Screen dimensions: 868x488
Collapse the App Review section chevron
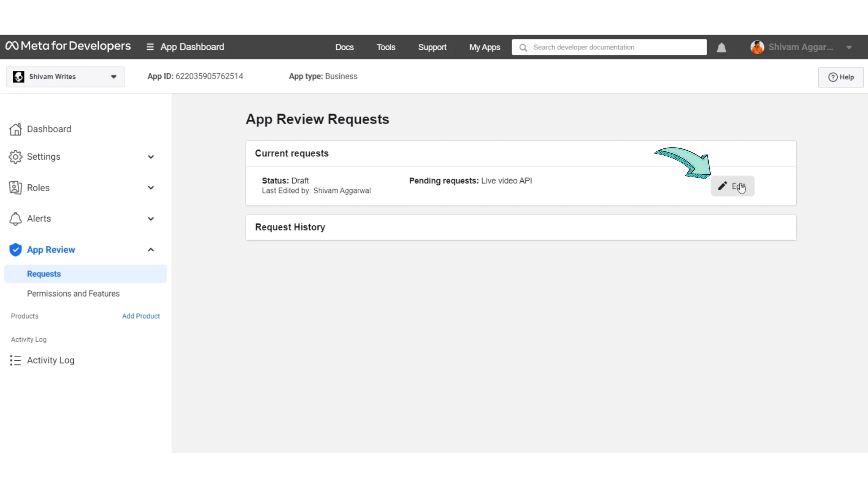pyautogui.click(x=151, y=249)
